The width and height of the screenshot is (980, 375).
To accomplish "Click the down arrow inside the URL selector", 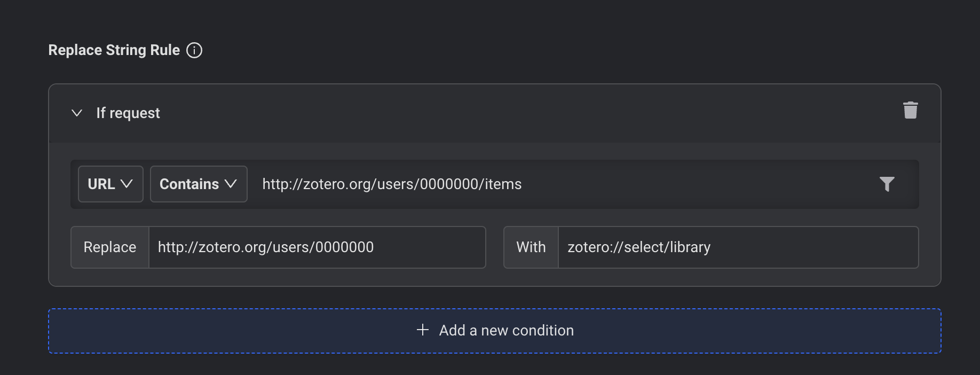I will [127, 184].
